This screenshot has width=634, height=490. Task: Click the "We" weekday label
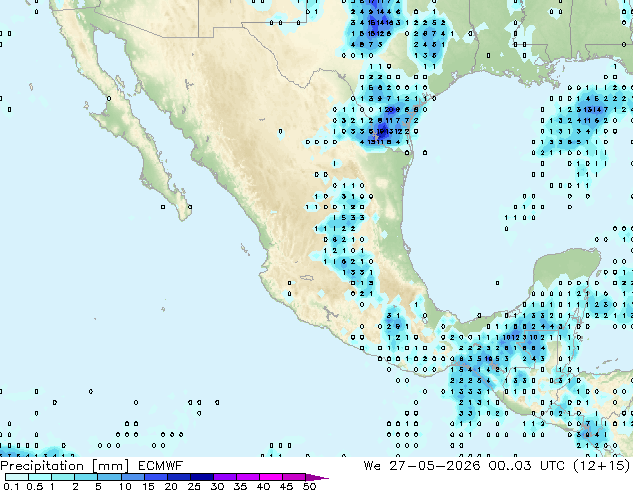tap(372, 466)
